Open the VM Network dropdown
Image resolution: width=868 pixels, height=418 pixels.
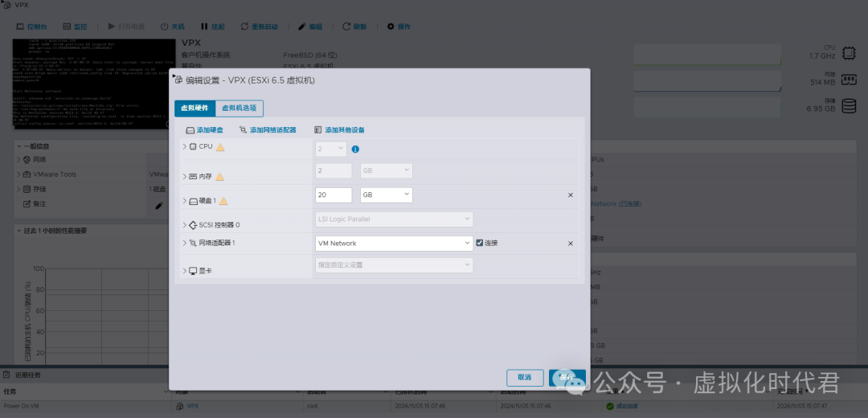coord(394,244)
